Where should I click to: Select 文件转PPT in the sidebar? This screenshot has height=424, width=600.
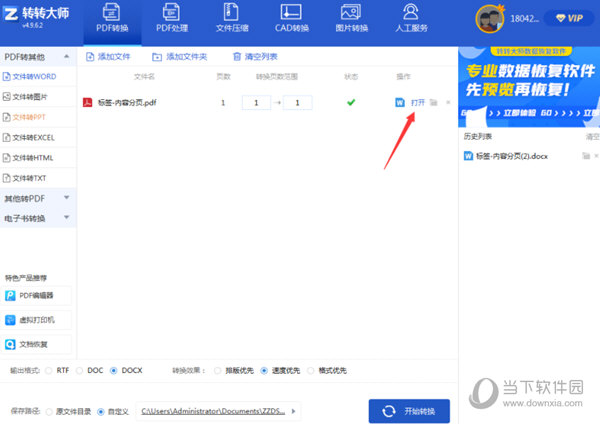38,117
